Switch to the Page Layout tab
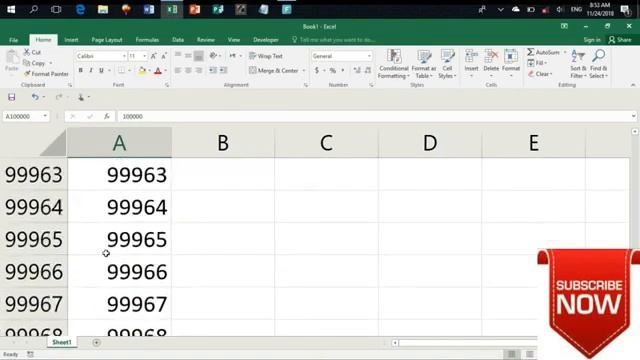 coord(107,40)
